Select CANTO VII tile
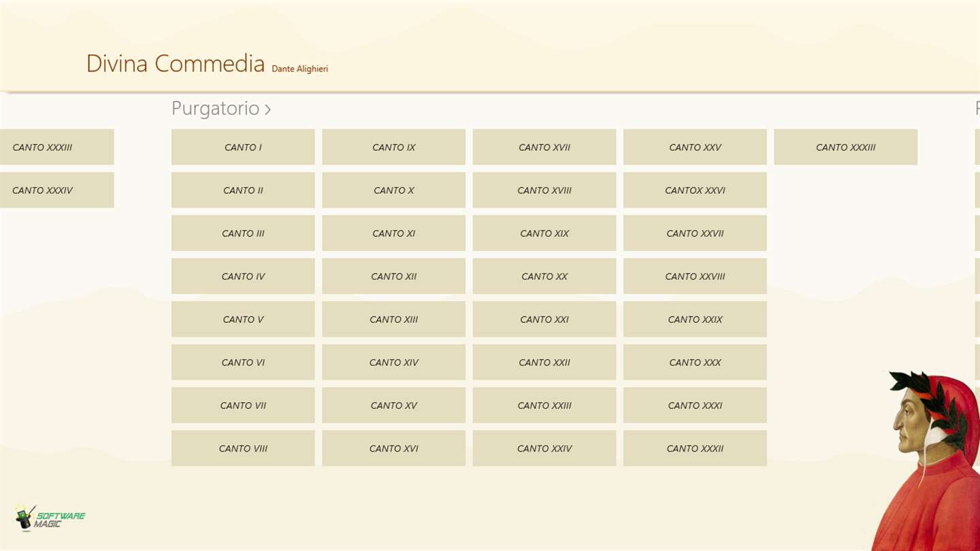 pyautogui.click(x=243, y=405)
